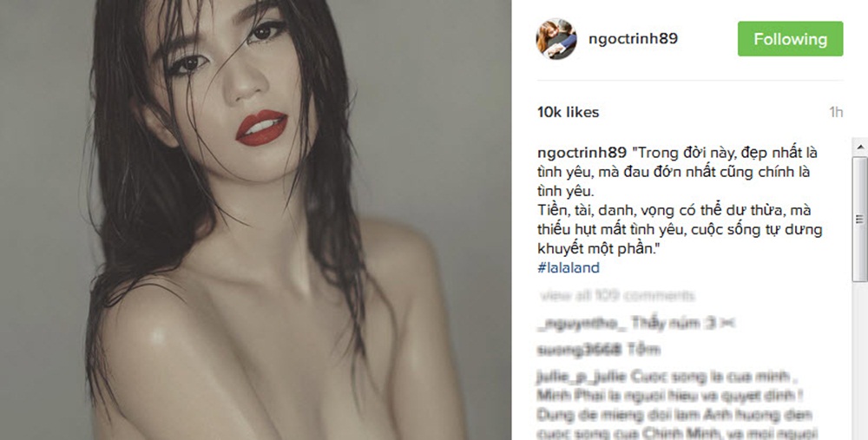Screen dimensions: 868x440
Task: Select the caption text starting "Trong đời này"
Action: tap(680, 200)
